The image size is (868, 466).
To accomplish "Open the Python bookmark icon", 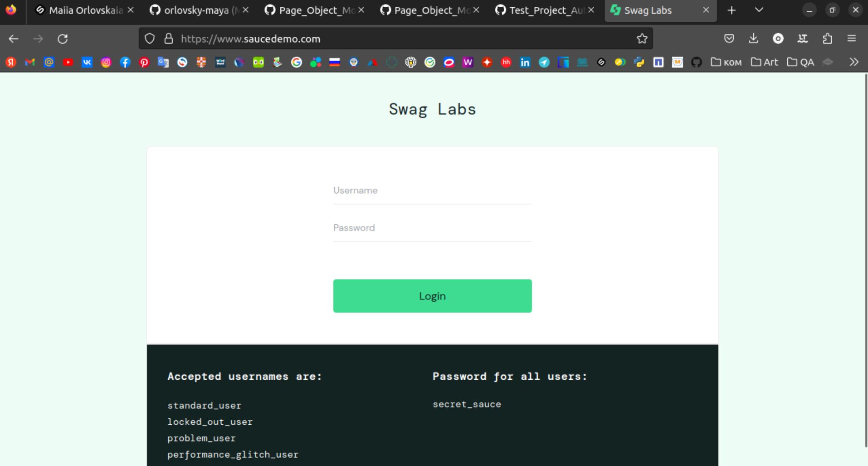I will [x=639, y=62].
